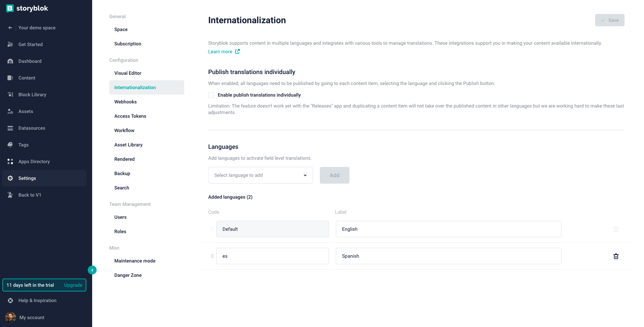Viewport: 644px width, 327px height.
Task: Click the Dashboard icon in the sidebar
Action: coord(10,61)
